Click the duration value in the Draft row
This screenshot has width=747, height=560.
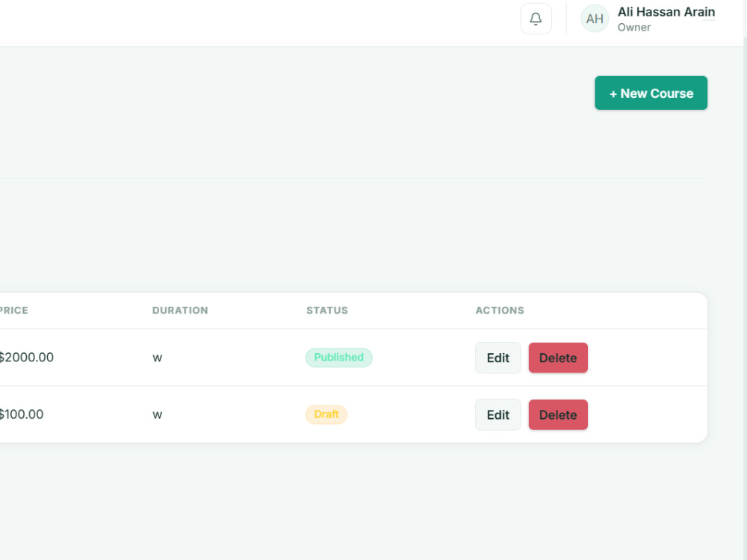(x=157, y=414)
